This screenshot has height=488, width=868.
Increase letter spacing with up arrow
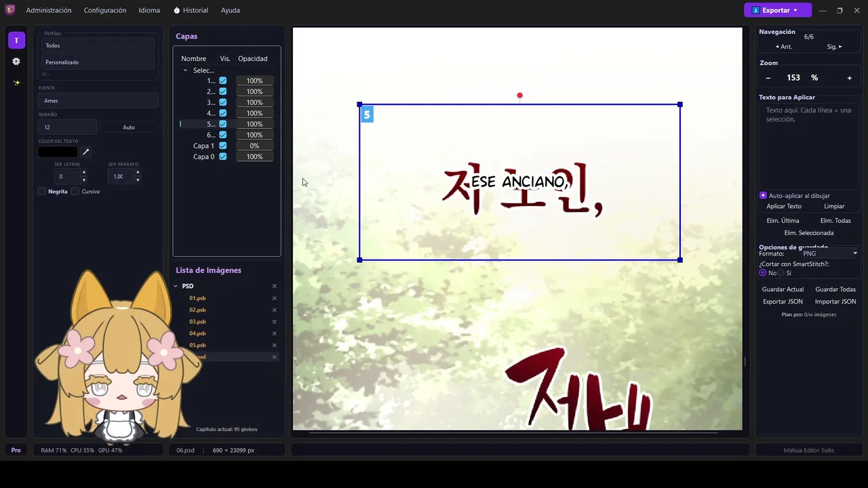84,172
